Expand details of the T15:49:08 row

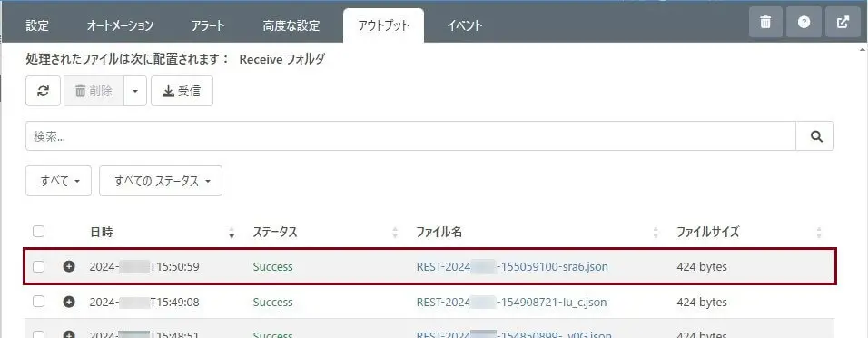point(69,302)
